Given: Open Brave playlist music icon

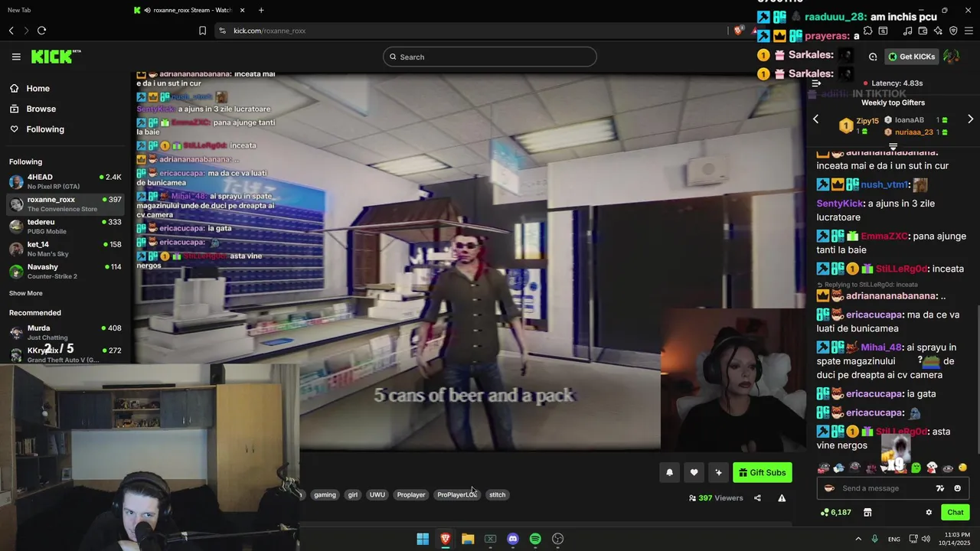Looking at the screenshot, I should 907,31.
